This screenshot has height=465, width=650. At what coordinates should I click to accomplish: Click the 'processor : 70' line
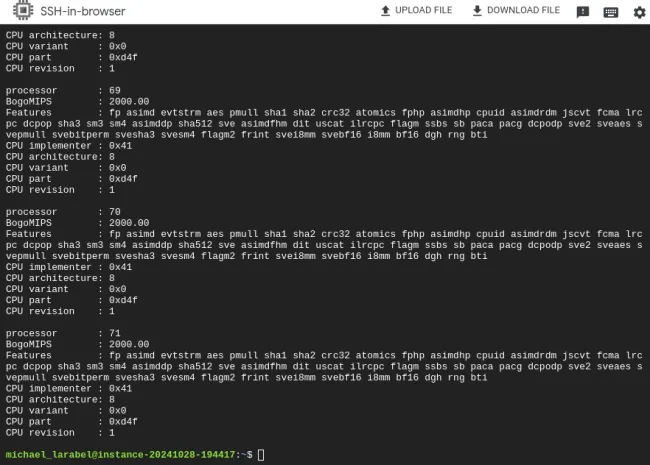click(x=63, y=212)
